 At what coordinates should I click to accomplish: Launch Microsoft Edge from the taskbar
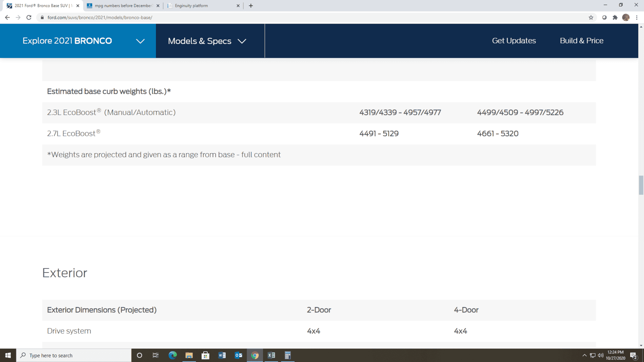(x=173, y=355)
